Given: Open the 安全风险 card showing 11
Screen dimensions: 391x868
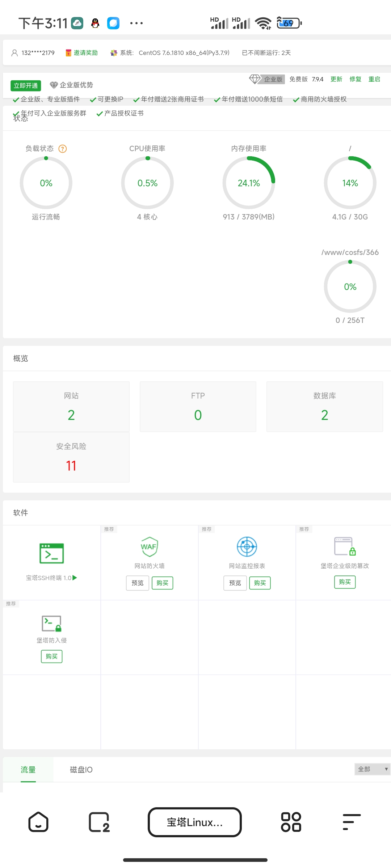Looking at the screenshot, I should [x=71, y=457].
